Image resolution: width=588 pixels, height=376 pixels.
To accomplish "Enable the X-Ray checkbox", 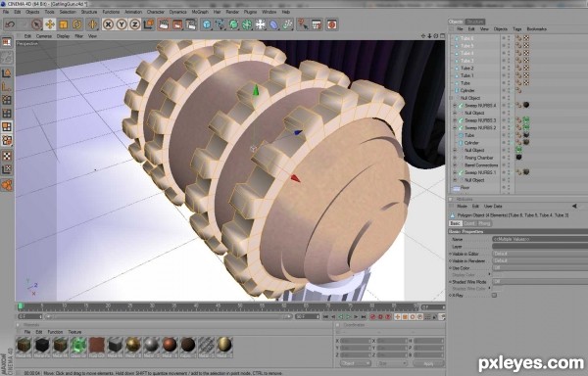I will [494, 295].
